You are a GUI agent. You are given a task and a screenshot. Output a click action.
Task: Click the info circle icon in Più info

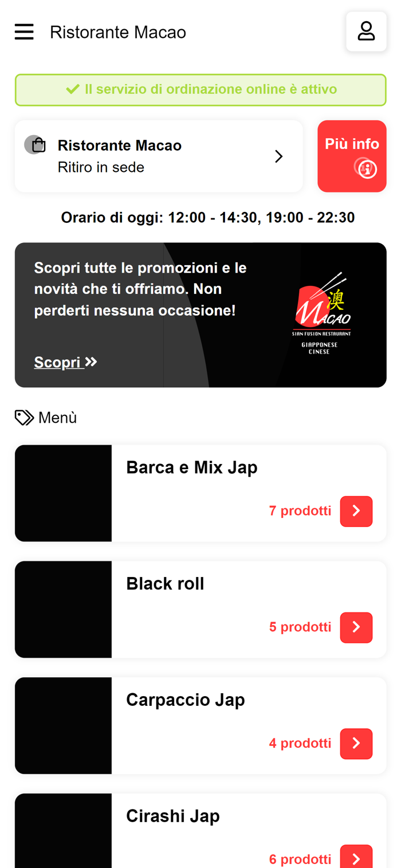[x=367, y=168]
